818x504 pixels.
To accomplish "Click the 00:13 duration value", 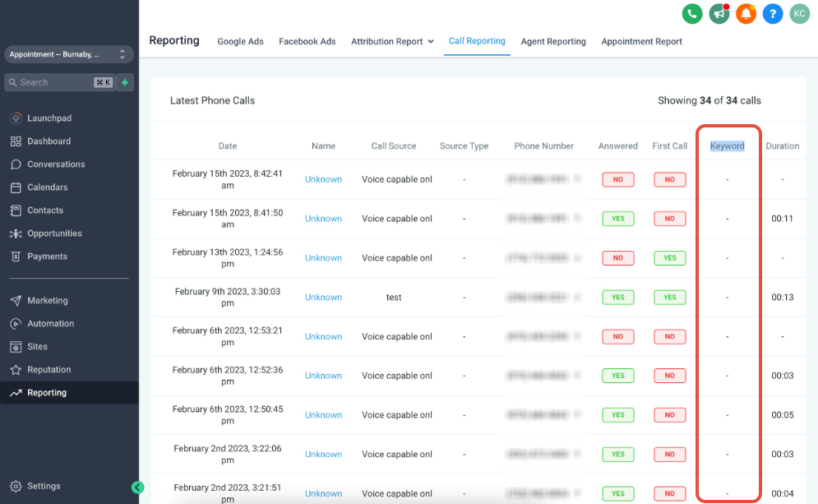I will pos(782,297).
